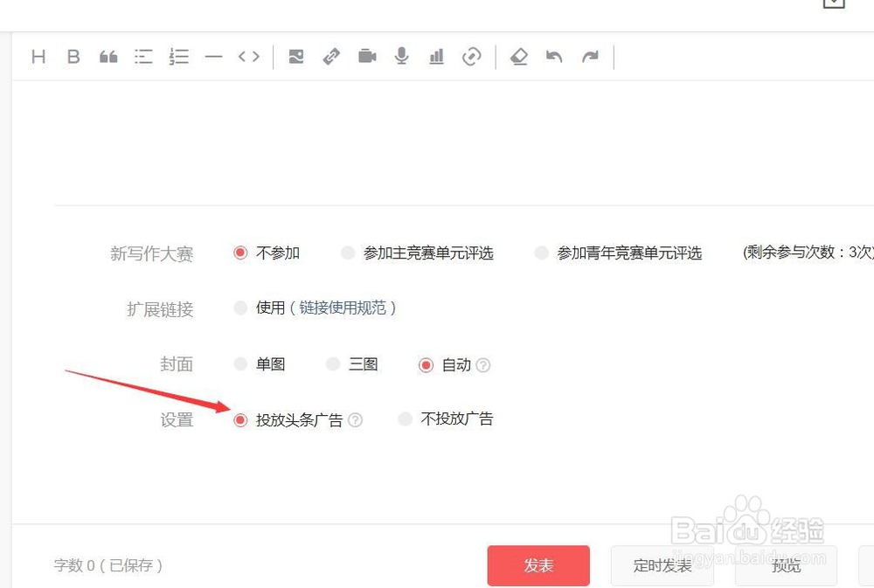Publish article with 发表 button
874x588 pixels.
pyautogui.click(x=538, y=565)
